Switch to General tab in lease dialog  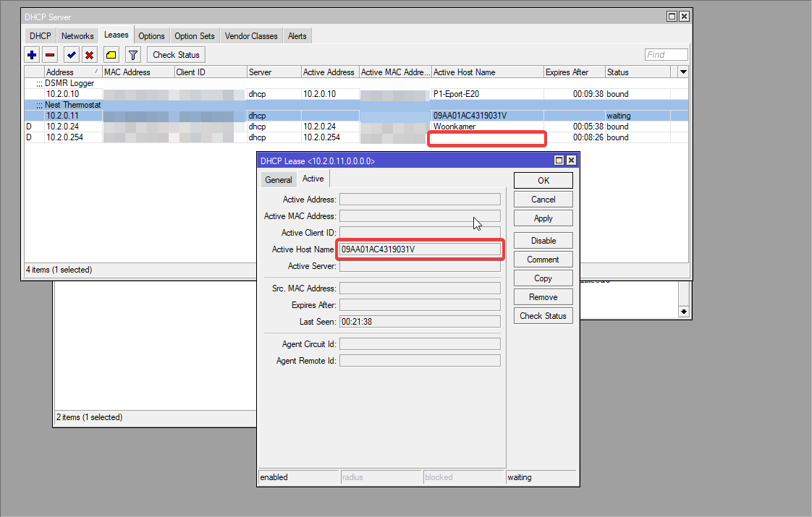tap(279, 179)
